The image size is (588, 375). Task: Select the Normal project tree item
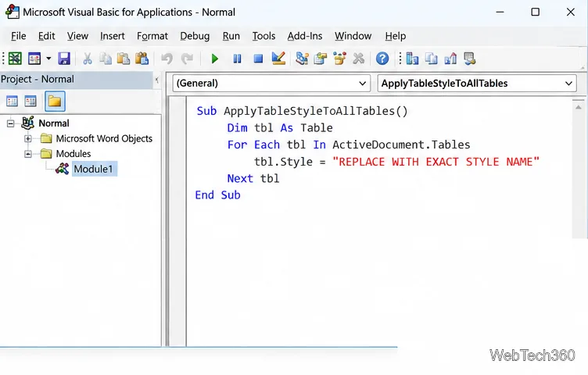54,123
